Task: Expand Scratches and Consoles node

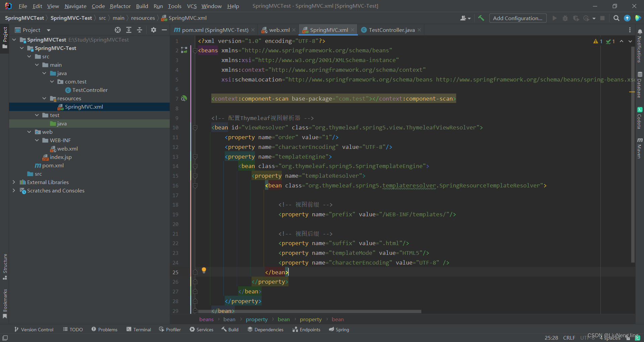Action: pos(14,190)
